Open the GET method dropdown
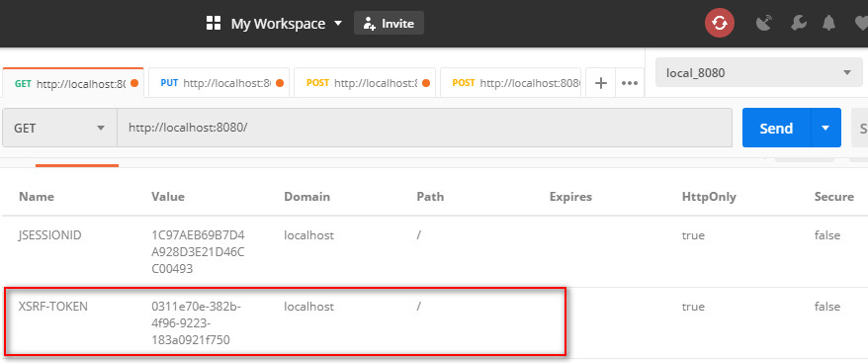This screenshot has height=363, width=868. tap(59, 128)
